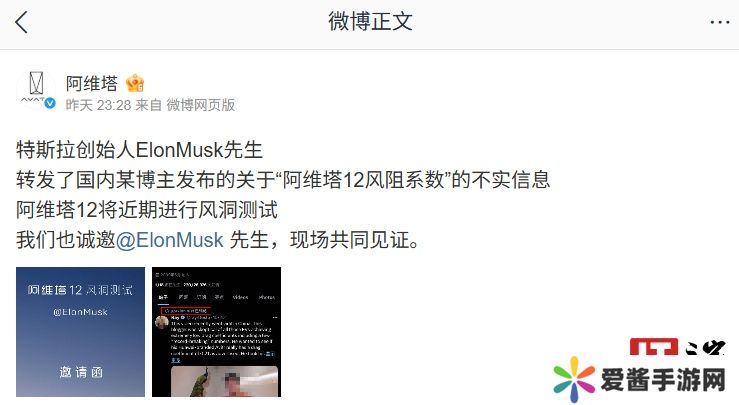This screenshot has height=405, width=739.
Task: Click the colorful flower logo of 爱酱手游网
Action: click(574, 380)
